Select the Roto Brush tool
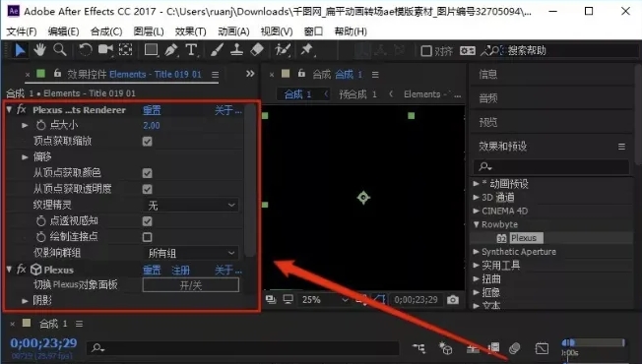642x364 pixels. click(x=282, y=50)
